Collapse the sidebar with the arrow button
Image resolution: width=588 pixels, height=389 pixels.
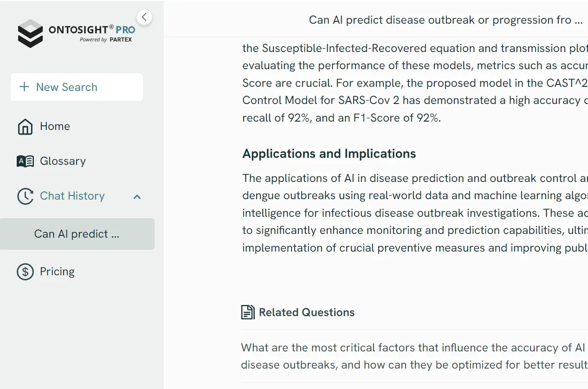point(144,17)
